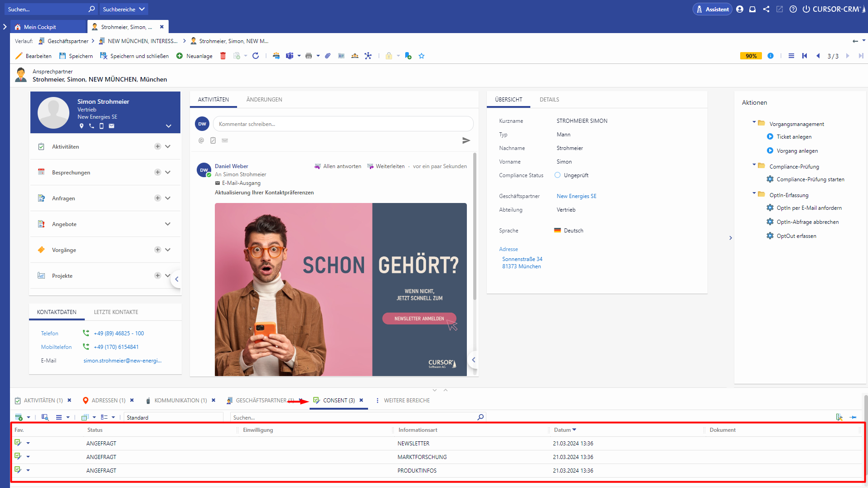
Task: Send the comment with arrow icon
Action: (x=466, y=140)
